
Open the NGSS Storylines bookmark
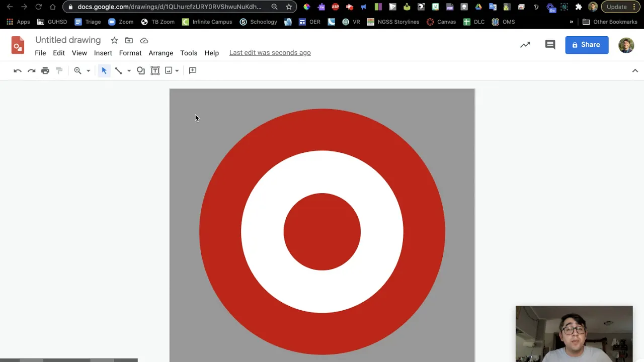(393, 22)
